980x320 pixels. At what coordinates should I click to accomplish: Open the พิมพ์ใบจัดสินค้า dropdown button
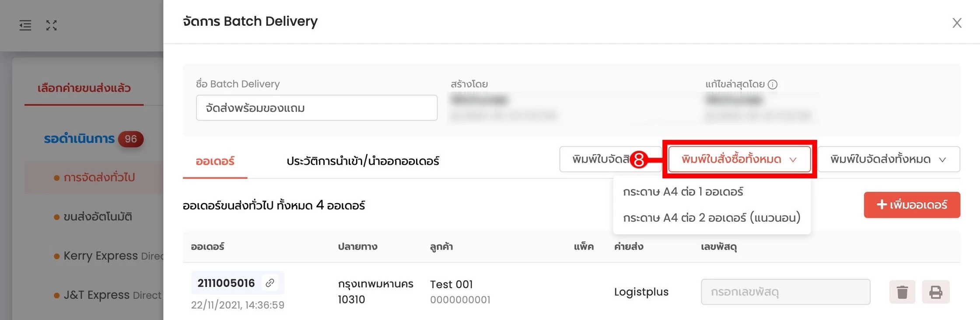tap(601, 159)
